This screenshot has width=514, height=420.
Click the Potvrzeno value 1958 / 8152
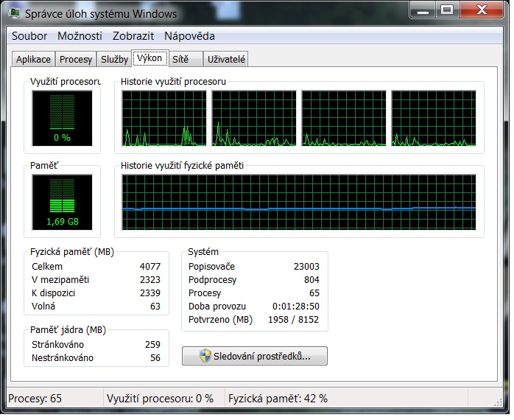[293, 320]
